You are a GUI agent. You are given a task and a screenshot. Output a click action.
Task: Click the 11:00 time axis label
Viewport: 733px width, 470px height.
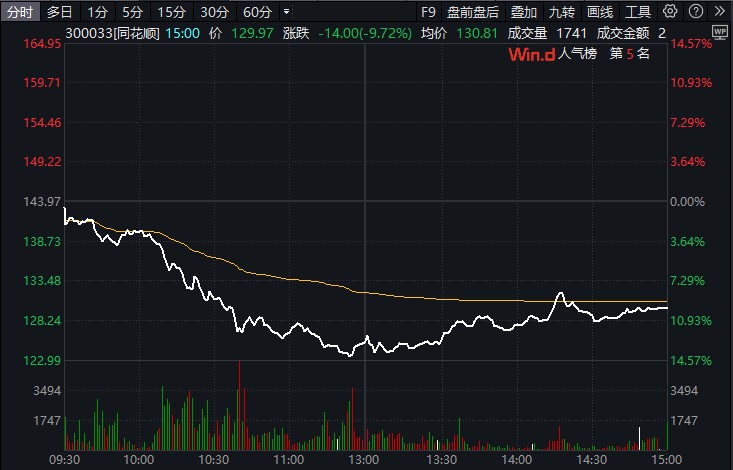pos(289,460)
